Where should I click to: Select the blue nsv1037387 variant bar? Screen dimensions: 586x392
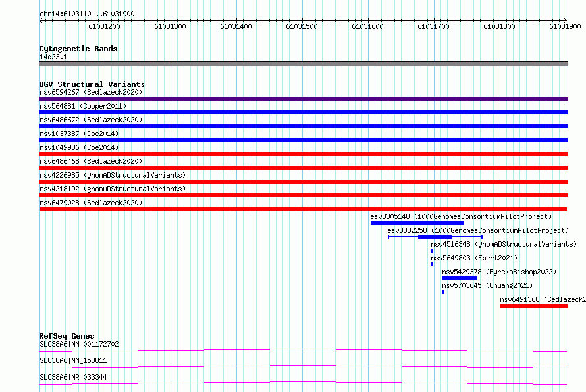[303, 140]
